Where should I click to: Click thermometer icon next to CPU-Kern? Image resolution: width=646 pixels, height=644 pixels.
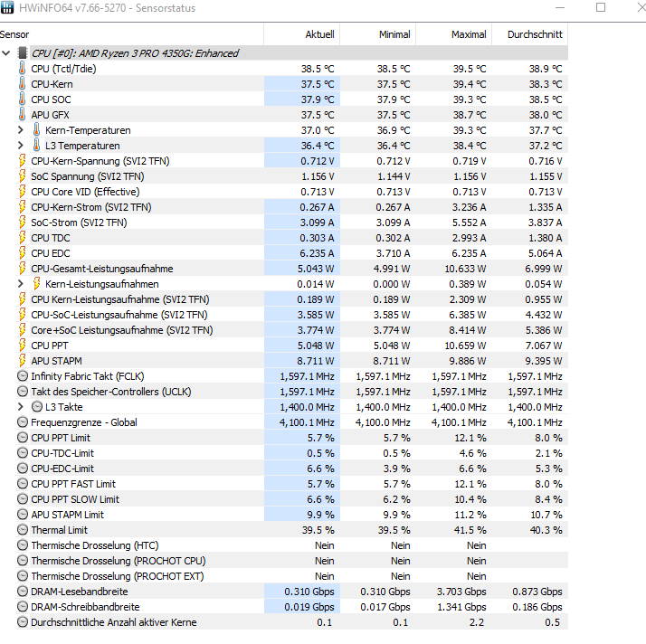[x=23, y=83]
